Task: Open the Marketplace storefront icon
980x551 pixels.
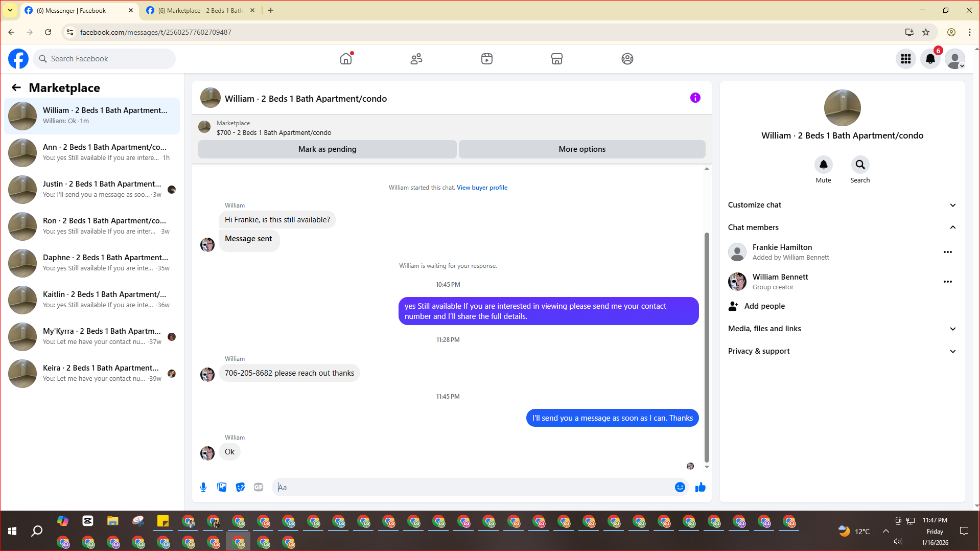Action: (x=557, y=59)
